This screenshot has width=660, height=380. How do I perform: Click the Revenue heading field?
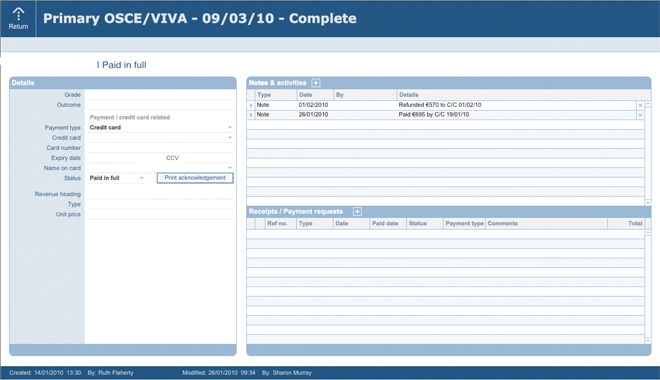point(160,194)
